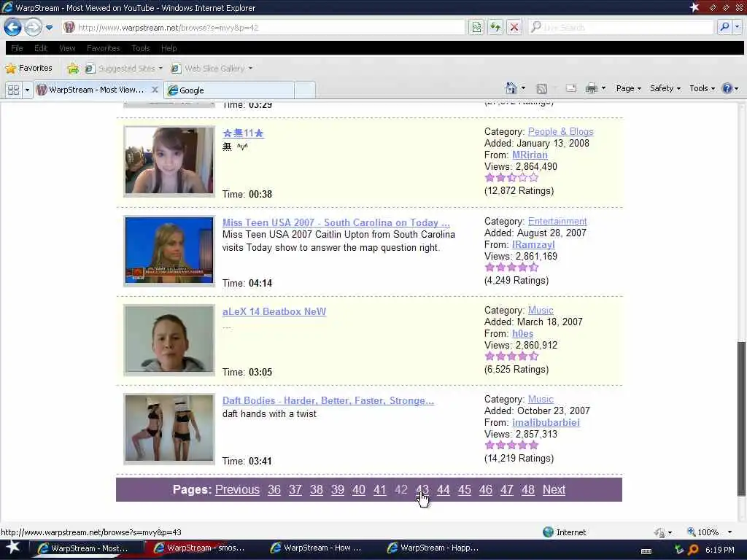Switch to the Google tab
Viewport: 747px width, 560px height.
pos(228,90)
